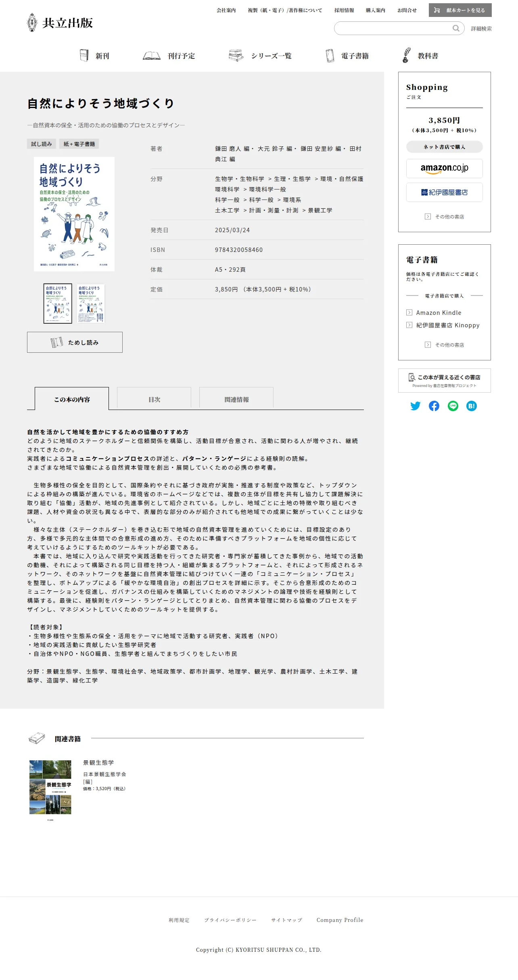Click the ネット書店で購入 label

coord(445,147)
